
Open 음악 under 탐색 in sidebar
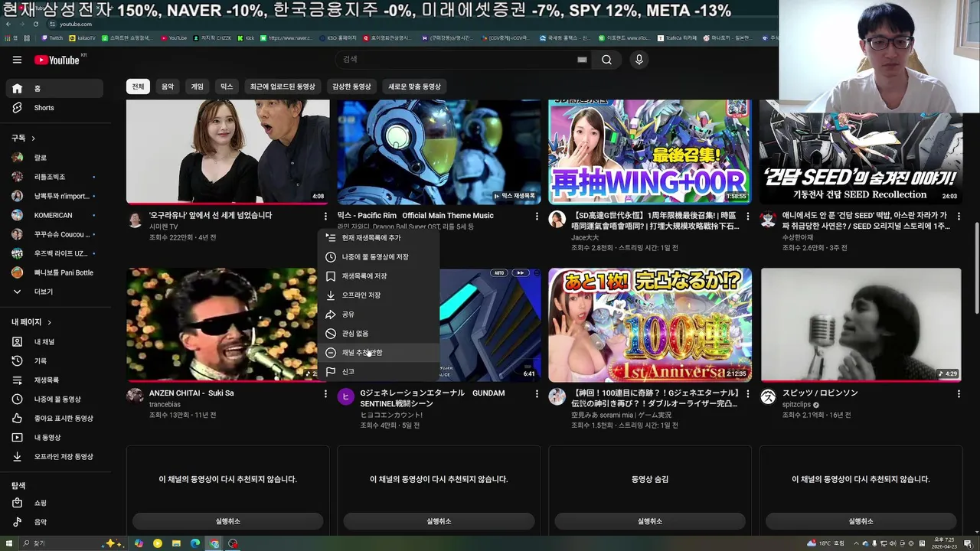[x=54, y=522]
